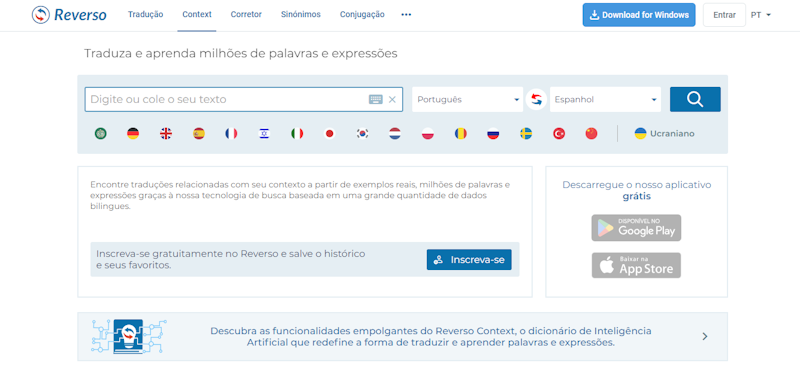800x369 pixels.
Task: Open the virtual keyboard icon
Action: coord(376,100)
